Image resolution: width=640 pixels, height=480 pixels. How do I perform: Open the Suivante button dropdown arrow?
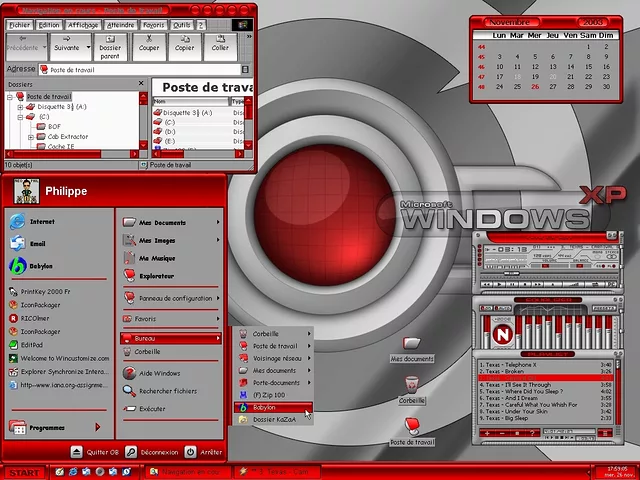tap(89, 46)
